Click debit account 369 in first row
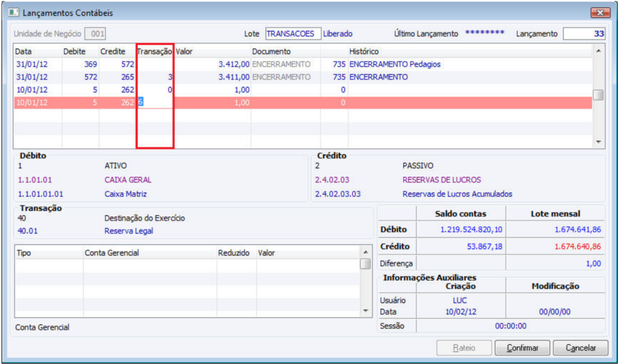 pos(91,64)
